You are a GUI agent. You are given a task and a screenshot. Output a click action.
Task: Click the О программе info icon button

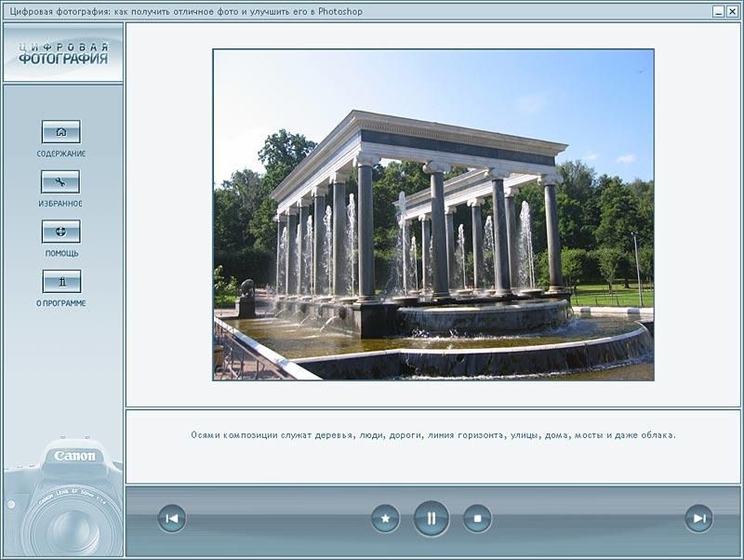tap(61, 282)
